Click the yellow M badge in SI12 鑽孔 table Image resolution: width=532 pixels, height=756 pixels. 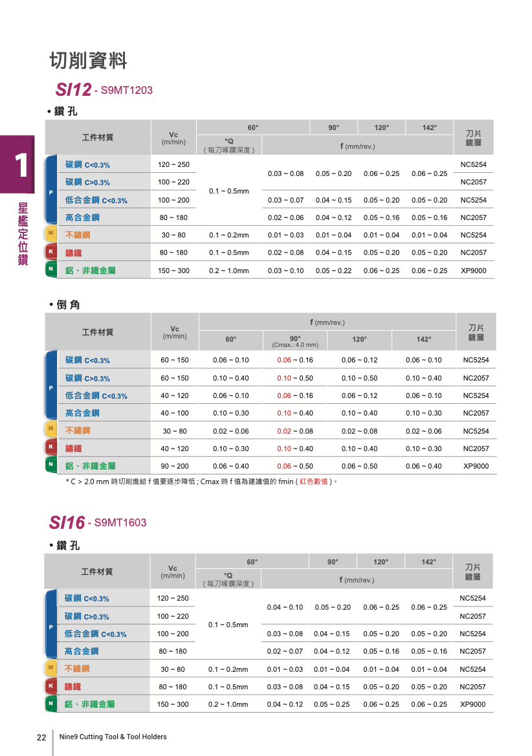click(x=50, y=233)
